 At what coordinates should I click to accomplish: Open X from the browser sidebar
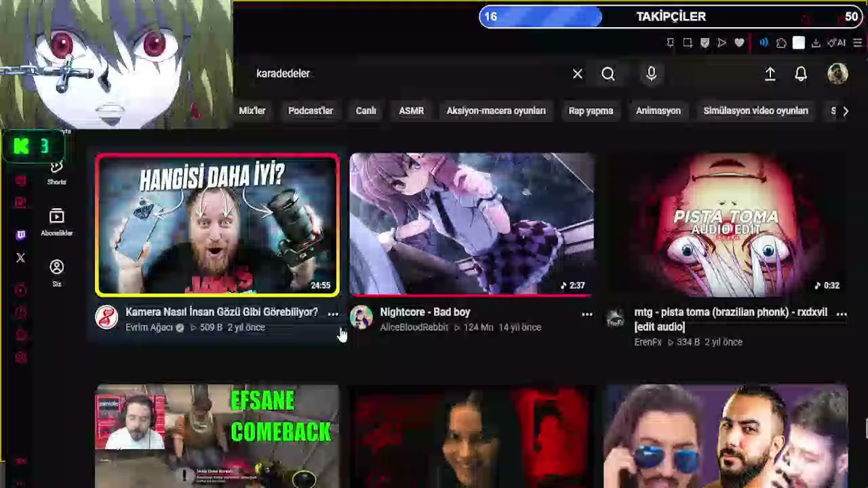click(20, 258)
